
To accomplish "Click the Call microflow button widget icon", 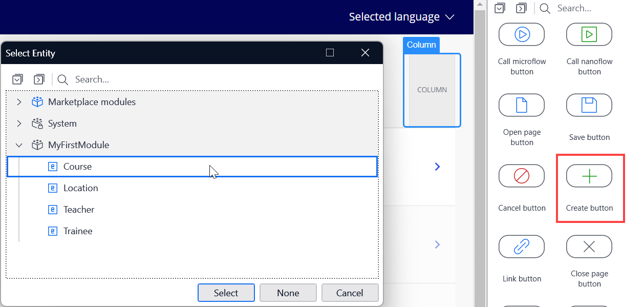I will (522, 34).
